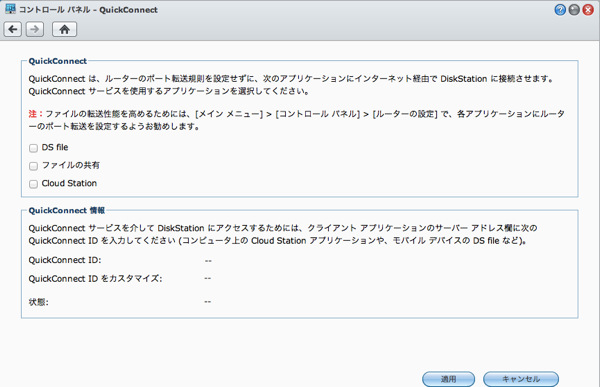The height and width of the screenshot is (387, 600).
Task: Enable Cloud Station checkbox
Action: coord(33,184)
